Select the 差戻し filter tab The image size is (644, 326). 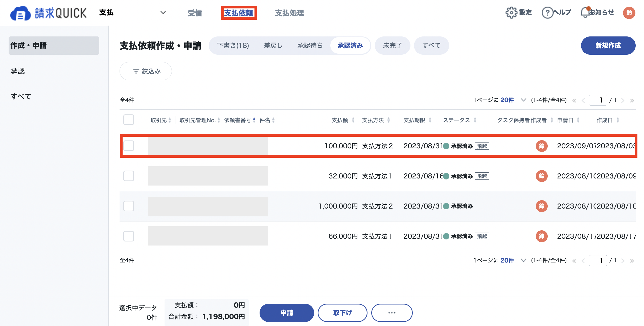point(273,46)
